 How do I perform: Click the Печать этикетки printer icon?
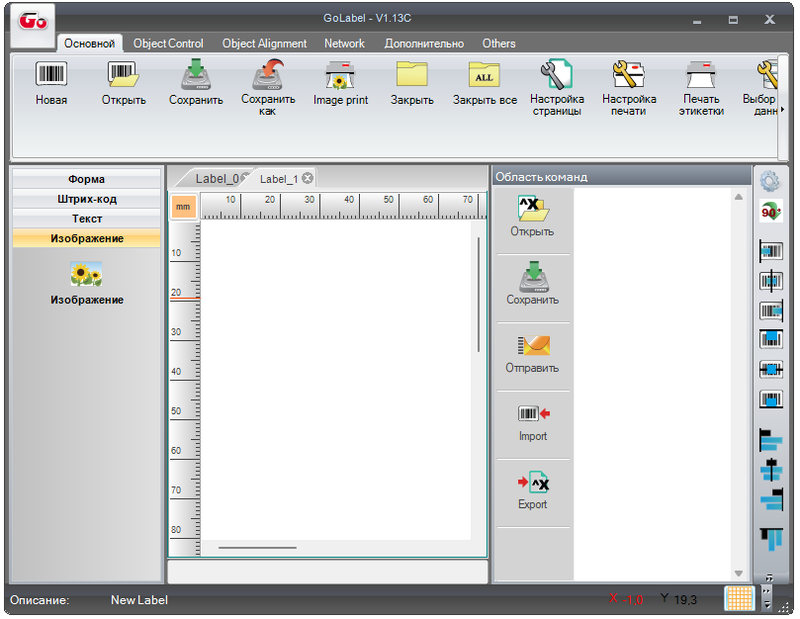tap(701, 76)
